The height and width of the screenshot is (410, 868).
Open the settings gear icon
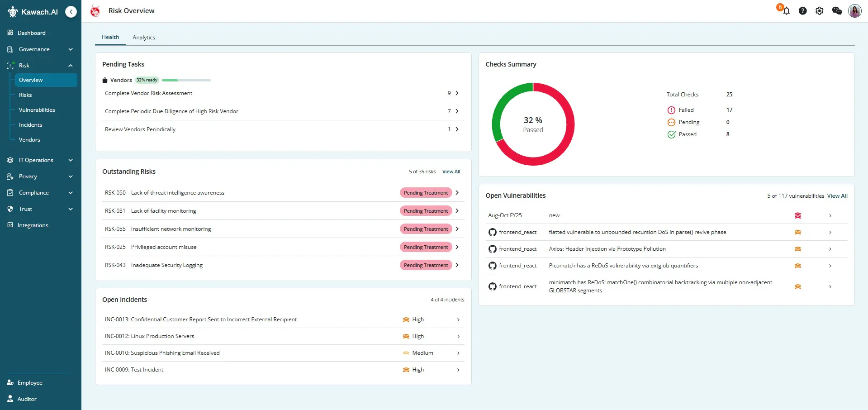[819, 11]
